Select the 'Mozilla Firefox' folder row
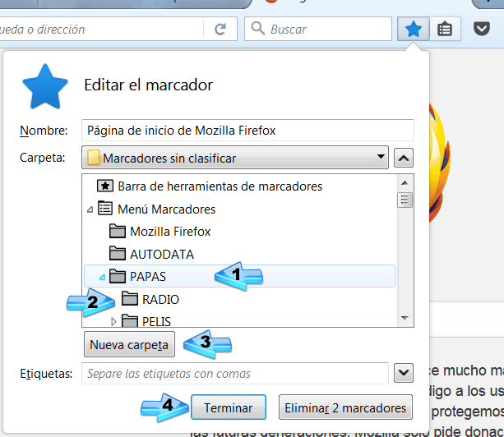The width and height of the screenshot is (504, 437). [x=239, y=231]
